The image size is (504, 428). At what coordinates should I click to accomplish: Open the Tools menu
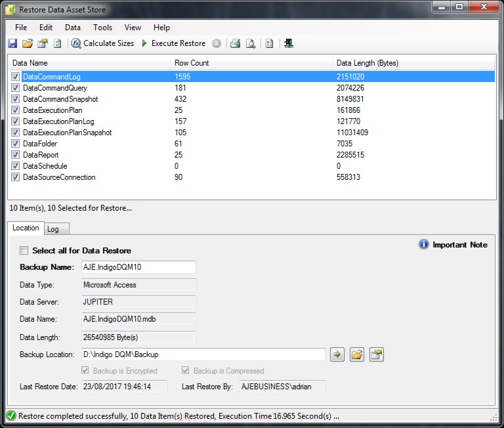click(102, 28)
